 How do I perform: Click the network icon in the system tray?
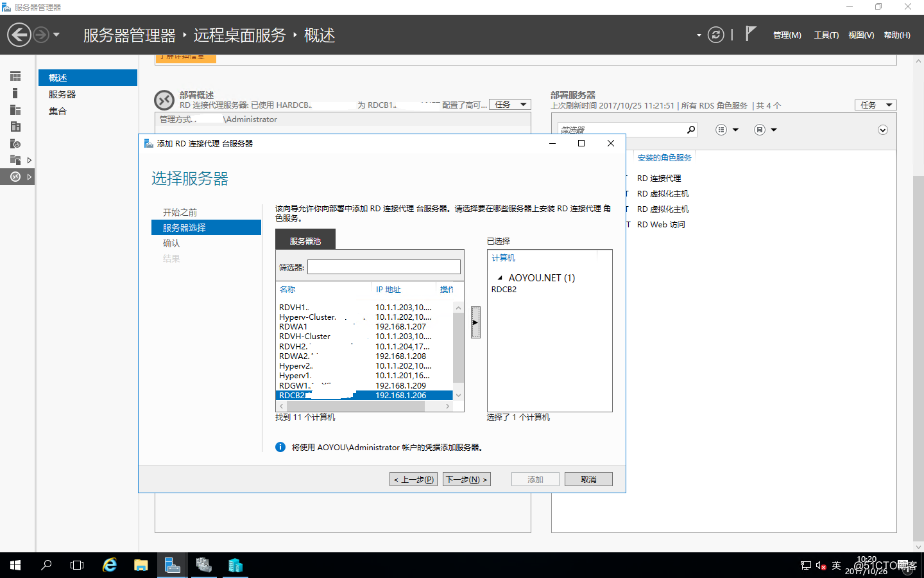pos(806,566)
